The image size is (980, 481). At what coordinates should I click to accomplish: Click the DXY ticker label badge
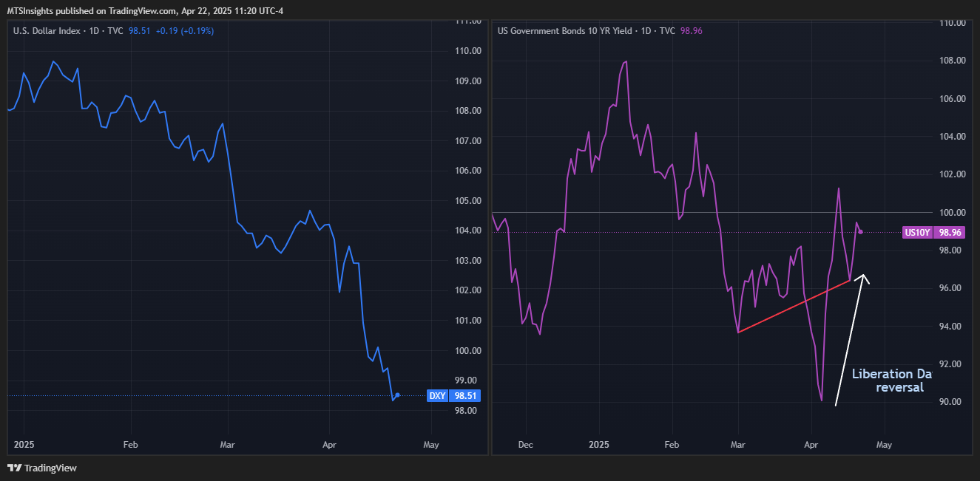[437, 396]
